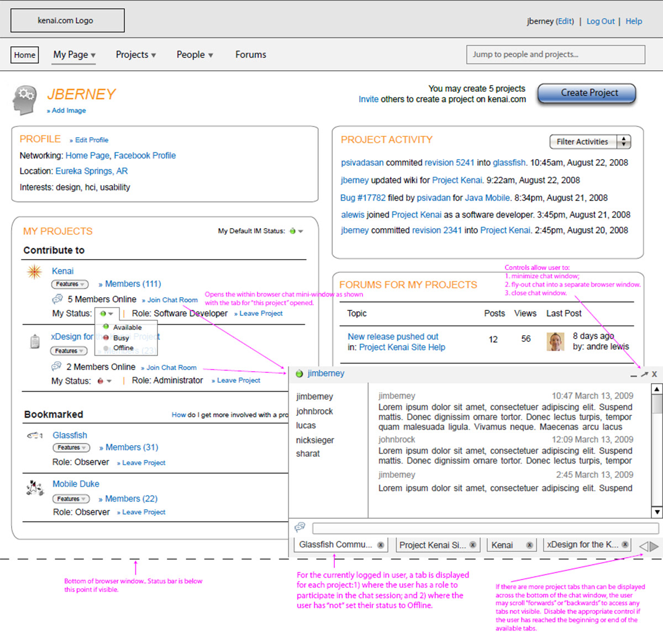This screenshot has width=663, height=644.
Task: Go to Forums
Action: [251, 55]
